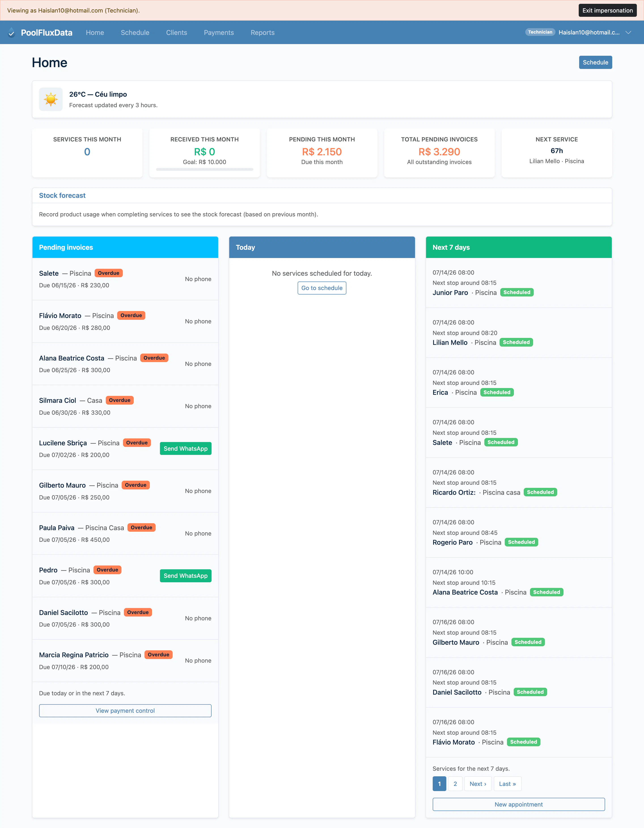Expand the user account chevron dropdown

pyautogui.click(x=629, y=33)
